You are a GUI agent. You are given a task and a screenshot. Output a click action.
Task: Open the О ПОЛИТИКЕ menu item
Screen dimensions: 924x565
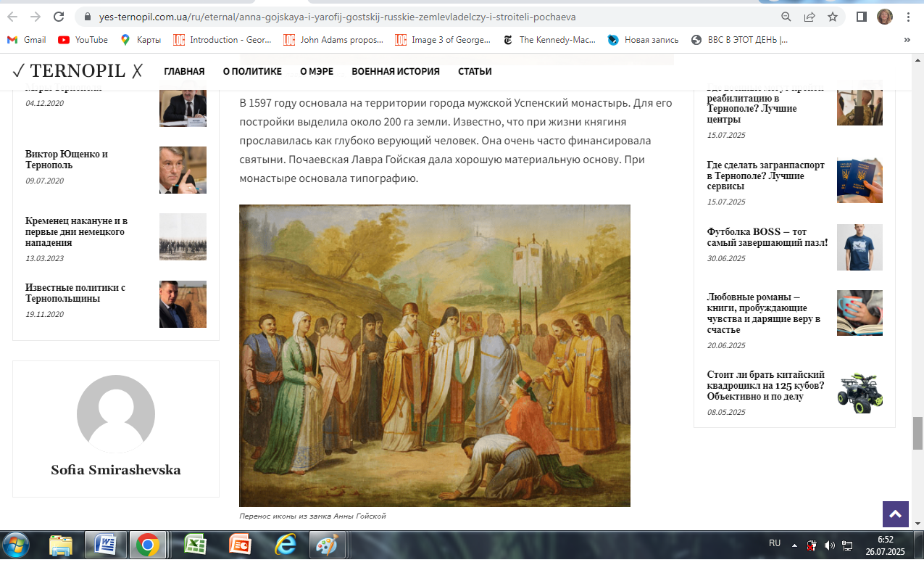click(252, 71)
